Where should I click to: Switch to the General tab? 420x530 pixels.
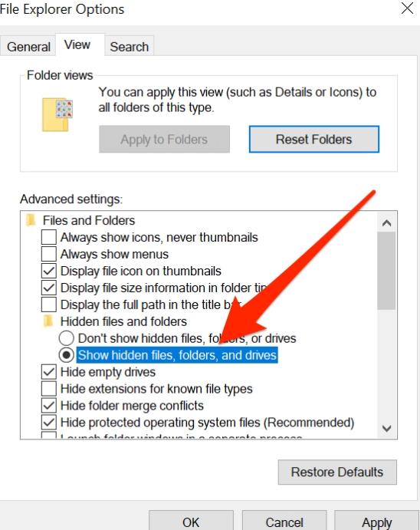pos(28,47)
